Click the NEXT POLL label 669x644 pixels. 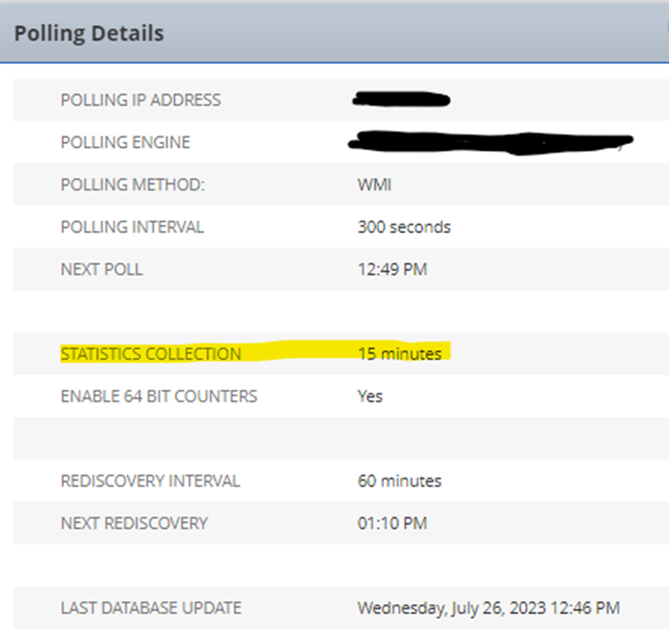102,269
